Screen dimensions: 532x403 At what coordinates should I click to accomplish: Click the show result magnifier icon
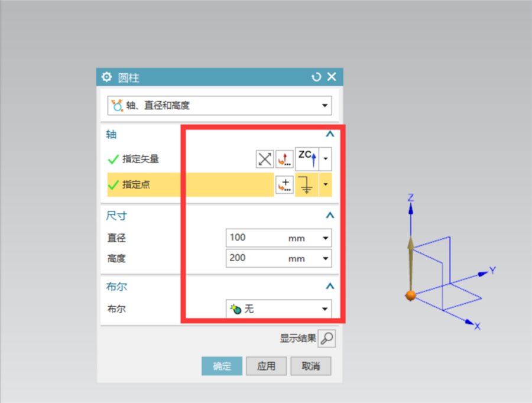[327, 339]
